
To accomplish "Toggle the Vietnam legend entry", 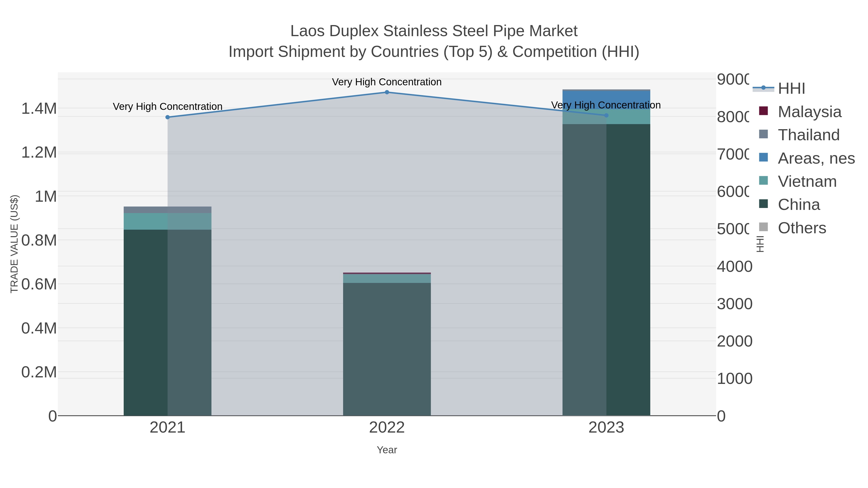I will (798, 181).
